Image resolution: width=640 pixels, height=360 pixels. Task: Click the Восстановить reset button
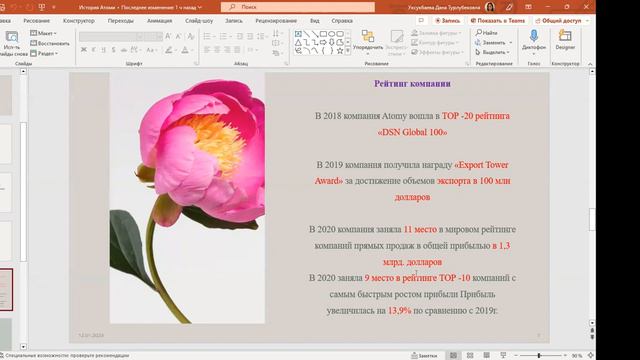tap(50, 43)
